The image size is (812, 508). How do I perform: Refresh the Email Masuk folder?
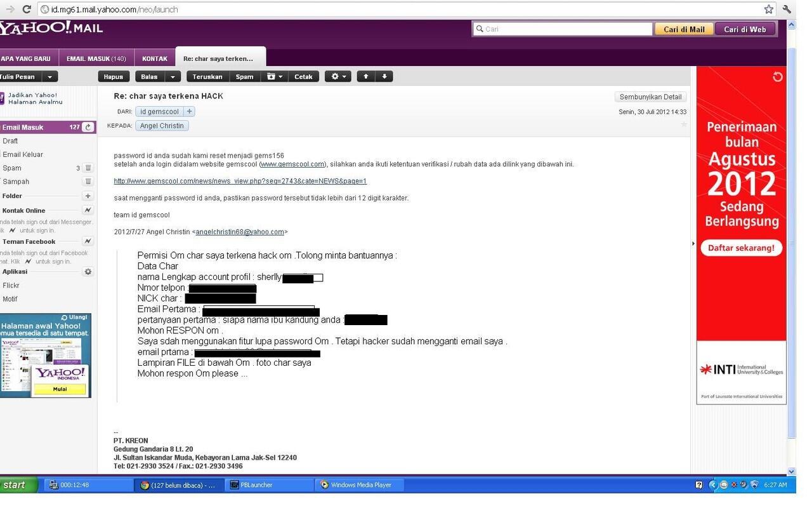pos(88,127)
